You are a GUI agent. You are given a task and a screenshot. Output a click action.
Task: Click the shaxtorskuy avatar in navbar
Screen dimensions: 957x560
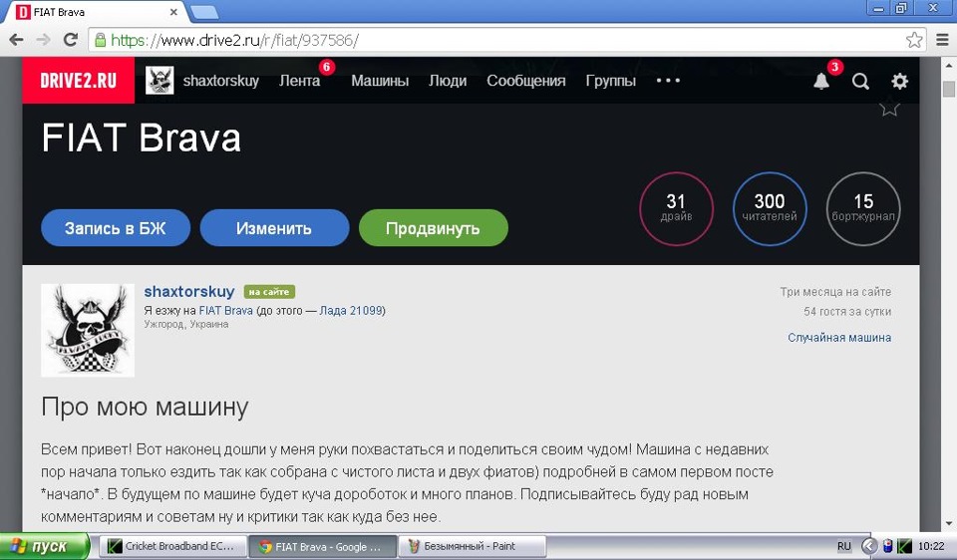[x=159, y=81]
